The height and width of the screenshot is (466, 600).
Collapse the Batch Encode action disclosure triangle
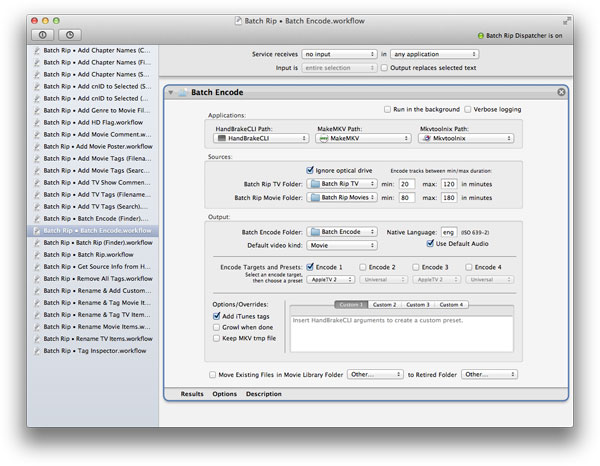point(171,92)
